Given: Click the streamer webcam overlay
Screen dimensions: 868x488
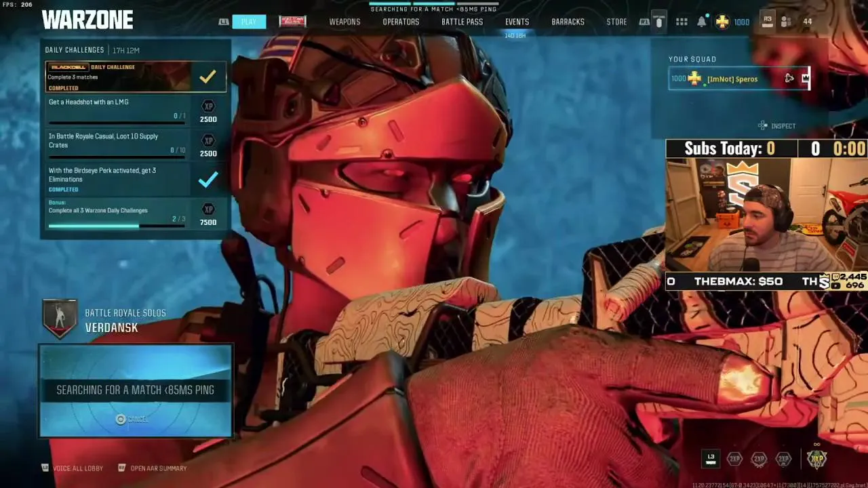Looking at the screenshot, I should click(x=766, y=215).
